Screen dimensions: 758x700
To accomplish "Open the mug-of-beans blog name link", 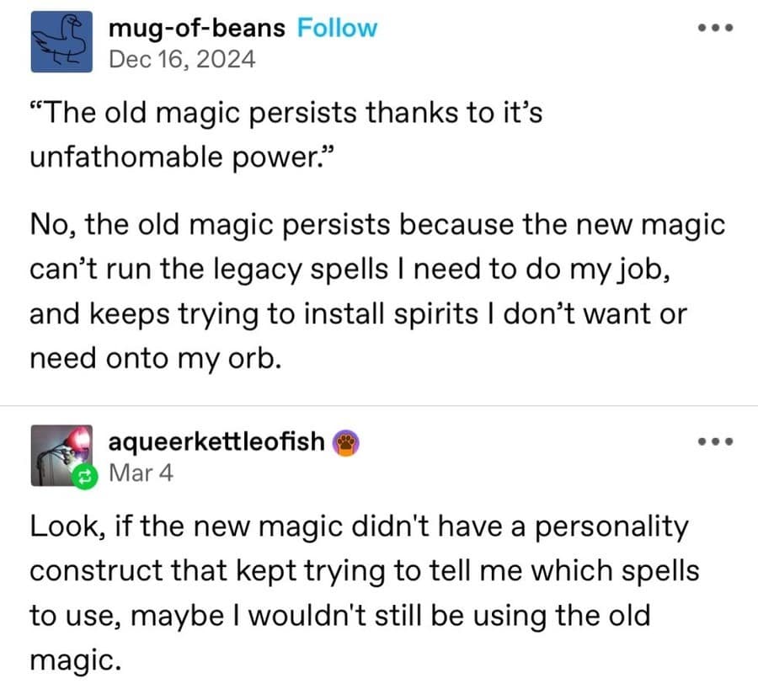I will point(198,28).
